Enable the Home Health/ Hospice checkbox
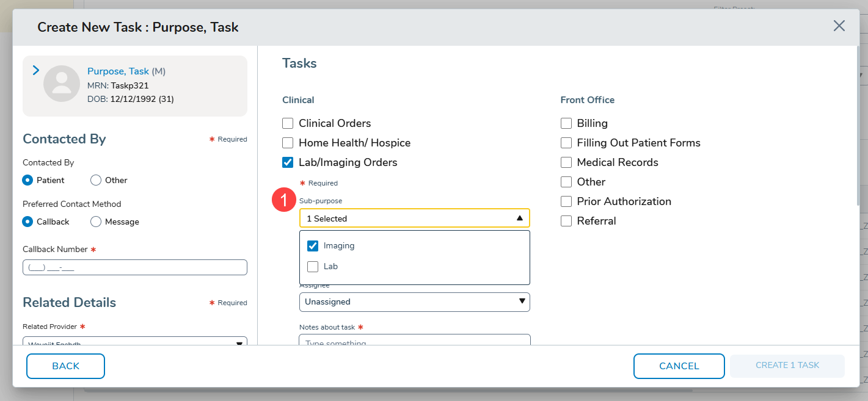The image size is (868, 401). point(288,143)
